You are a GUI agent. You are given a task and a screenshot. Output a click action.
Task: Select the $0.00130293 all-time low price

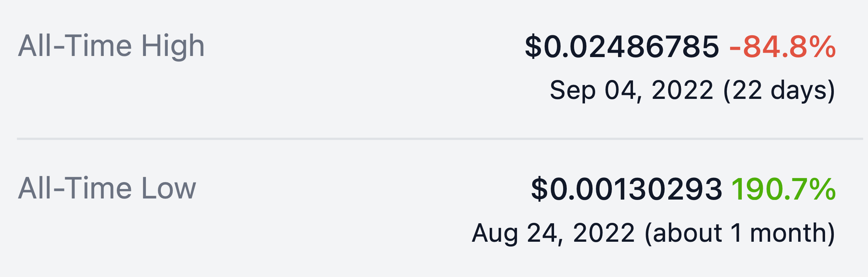click(x=626, y=189)
